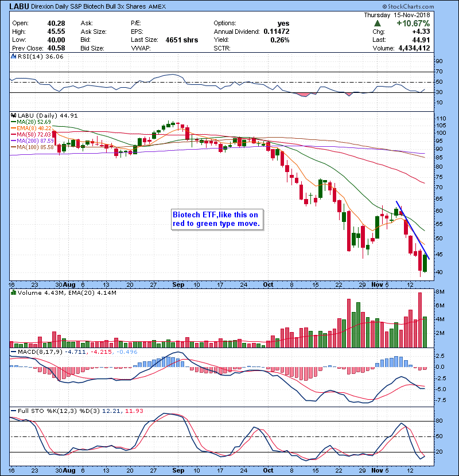
Task: Click the Prev Close 40.58 value
Action: pyautogui.click(x=56, y=48)
